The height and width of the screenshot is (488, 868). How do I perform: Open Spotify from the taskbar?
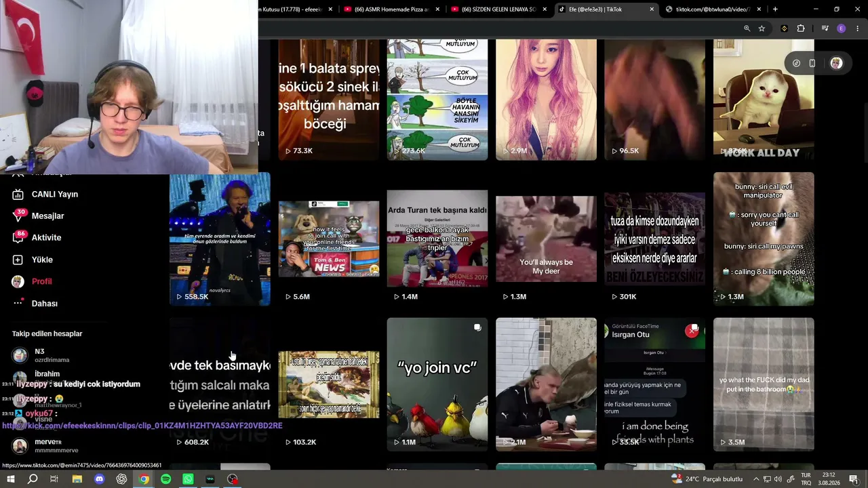166,479
